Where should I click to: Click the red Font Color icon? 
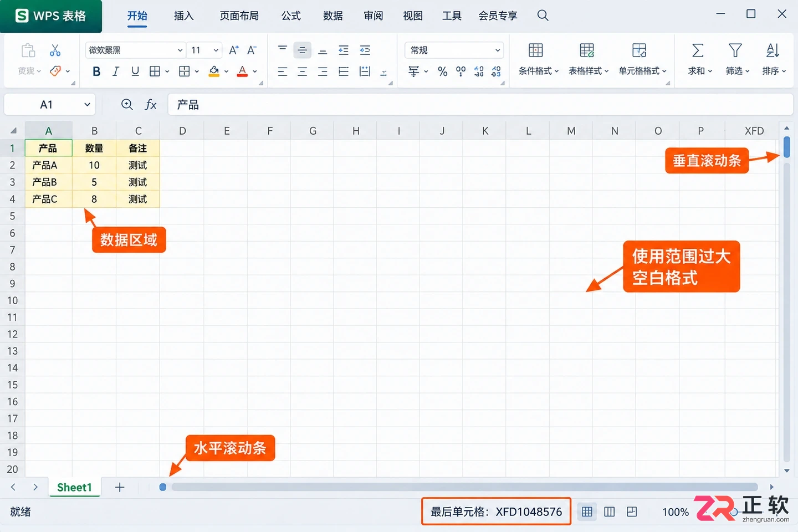pos(242,71)
